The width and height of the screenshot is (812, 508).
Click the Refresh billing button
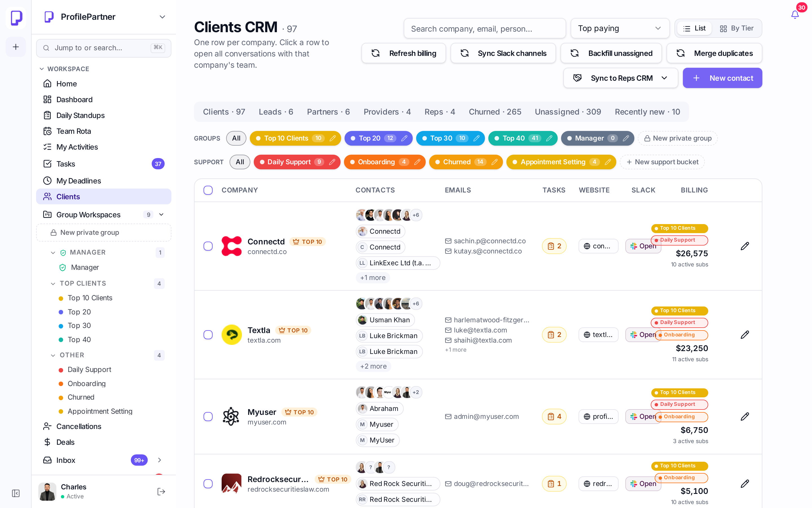[403, 53]
